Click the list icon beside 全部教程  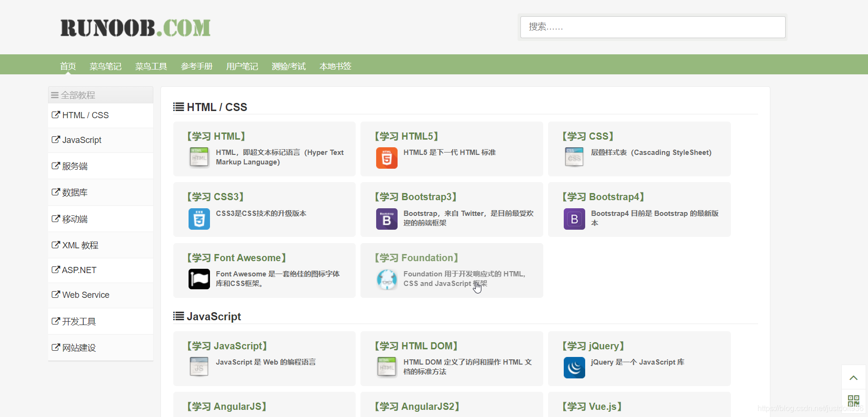[x=55, y=95]
